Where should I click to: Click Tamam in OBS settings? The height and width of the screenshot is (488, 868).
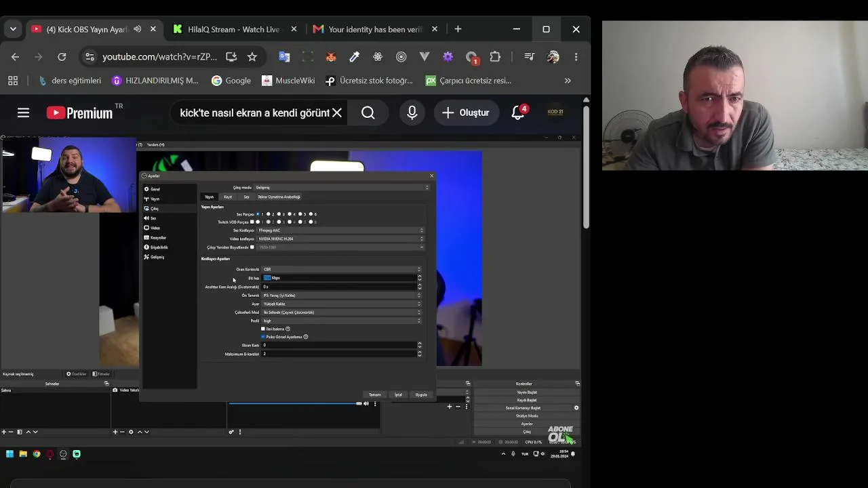[x=375, y=394]
